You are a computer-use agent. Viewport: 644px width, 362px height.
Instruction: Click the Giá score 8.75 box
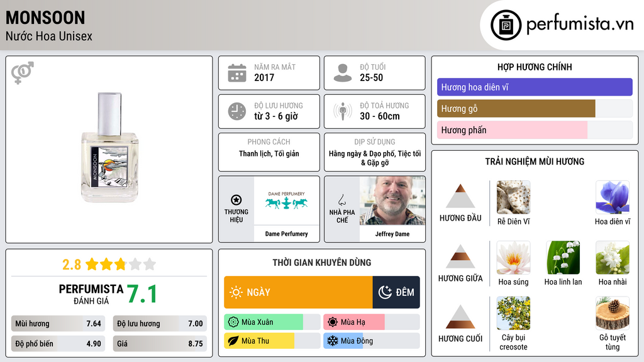160,344
